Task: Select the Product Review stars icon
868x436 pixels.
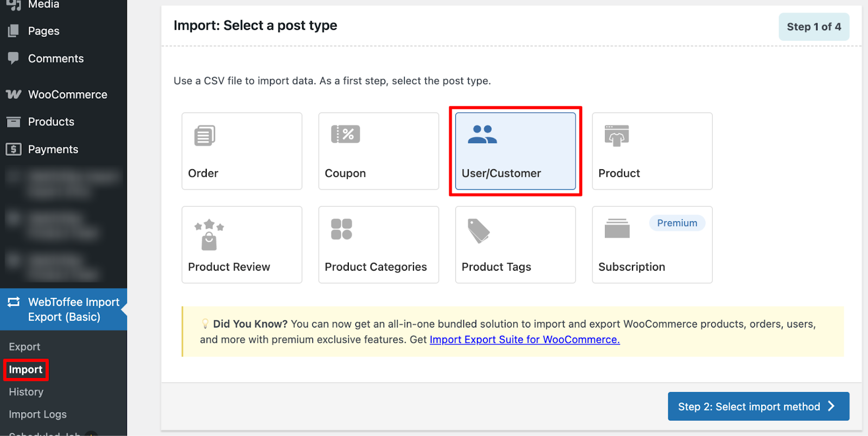Action: tap(209, 235)
